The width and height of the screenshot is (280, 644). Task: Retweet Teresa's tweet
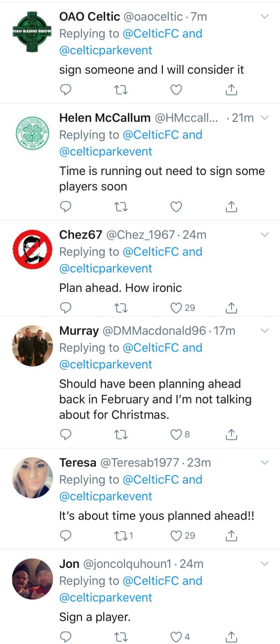[x=121, y=536]
